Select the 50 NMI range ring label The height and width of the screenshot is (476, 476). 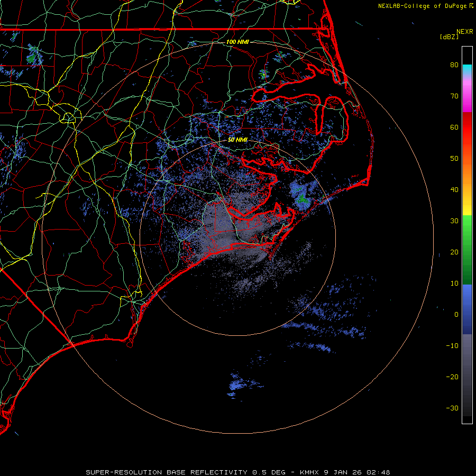point(237,140)
